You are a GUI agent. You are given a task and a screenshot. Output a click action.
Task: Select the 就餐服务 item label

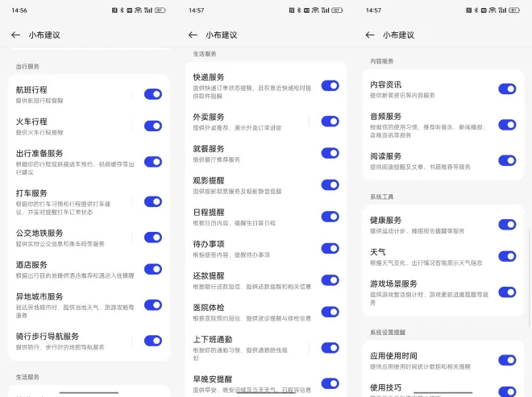tap(210, 149)
